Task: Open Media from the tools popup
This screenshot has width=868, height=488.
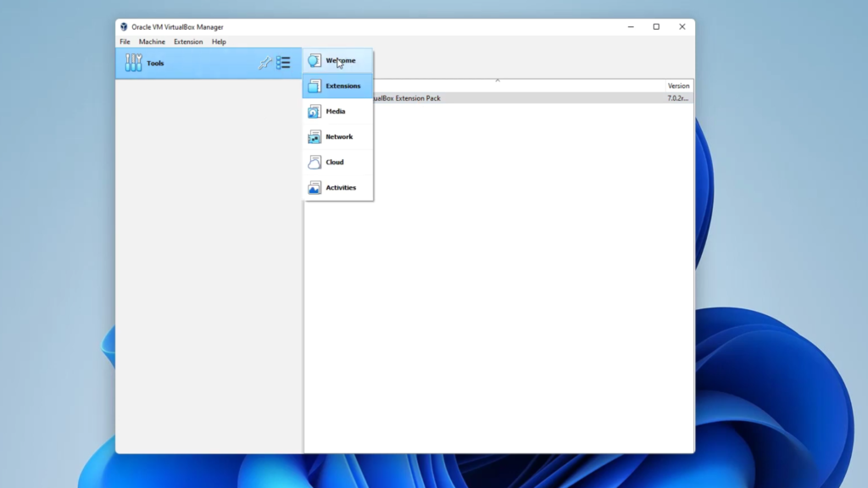Action: click(337, 111)
